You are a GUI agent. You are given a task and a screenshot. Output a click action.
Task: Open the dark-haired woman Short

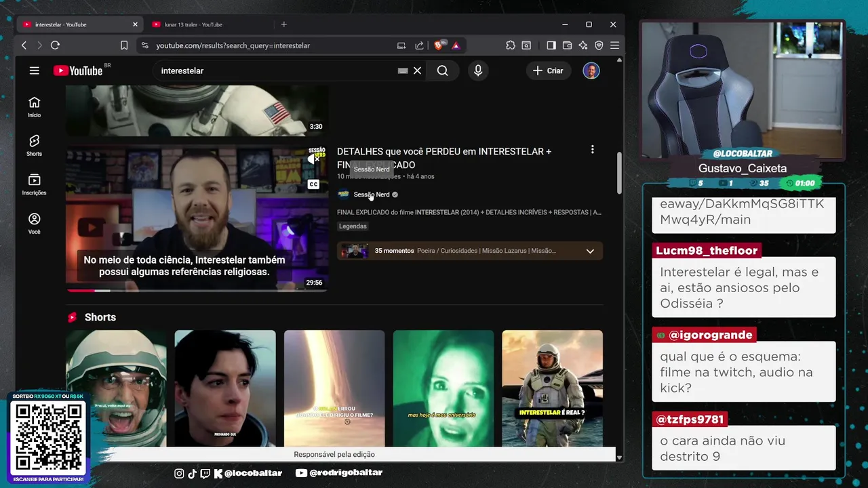click(x=225, y=388)
